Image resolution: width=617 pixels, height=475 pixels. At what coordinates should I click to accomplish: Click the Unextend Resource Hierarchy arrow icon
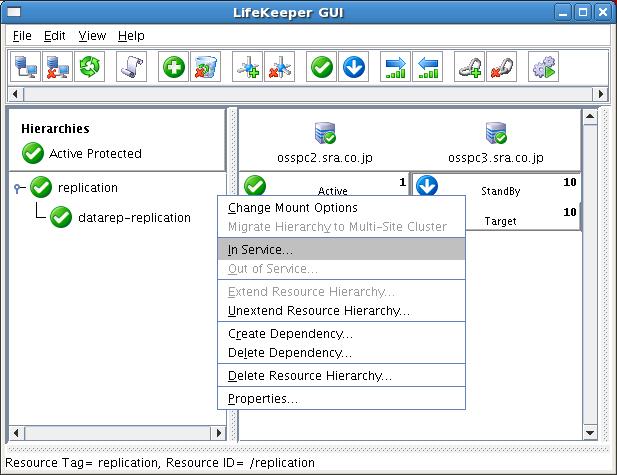click(428, 67)
